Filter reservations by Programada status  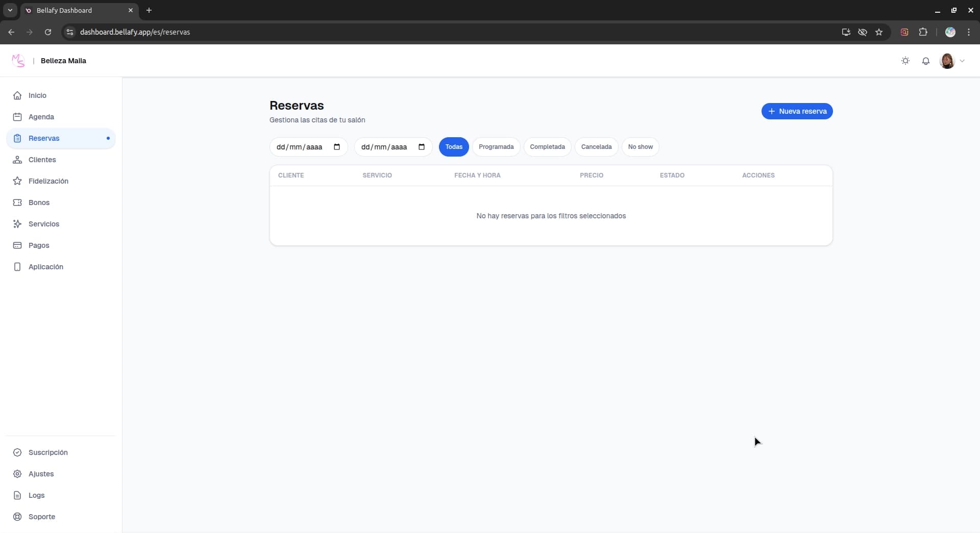coord(496,147)
